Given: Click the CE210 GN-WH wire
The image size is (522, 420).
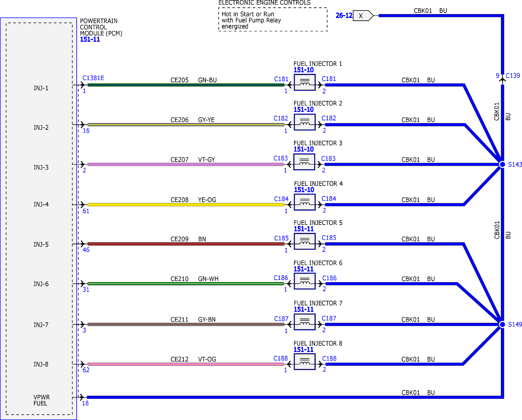Looking at the screenshot, I should 186,284.
